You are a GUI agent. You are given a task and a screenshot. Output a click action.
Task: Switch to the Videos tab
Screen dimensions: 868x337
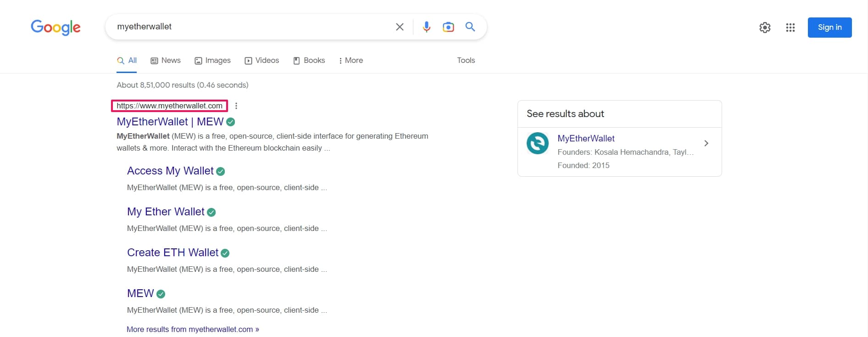point(262,61)
